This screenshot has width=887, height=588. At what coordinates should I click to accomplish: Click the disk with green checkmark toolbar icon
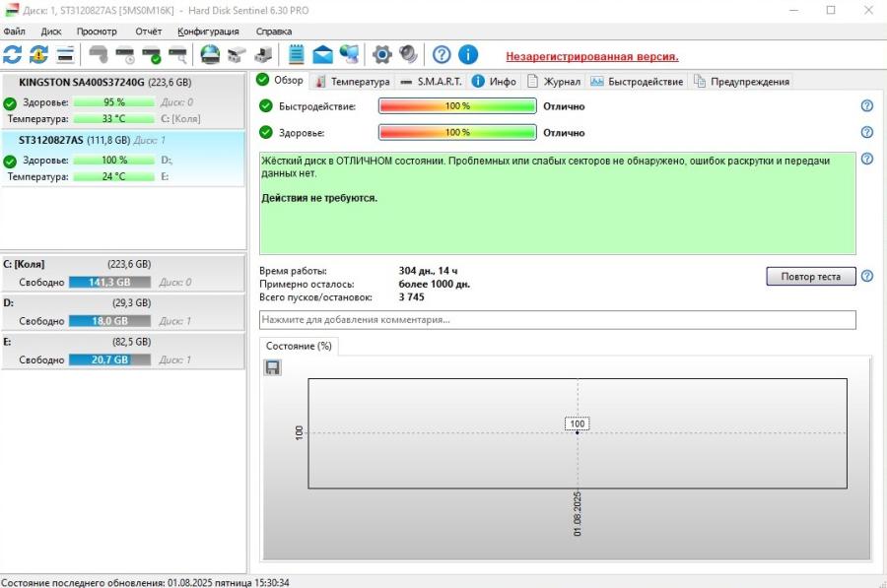pos(151,54)
